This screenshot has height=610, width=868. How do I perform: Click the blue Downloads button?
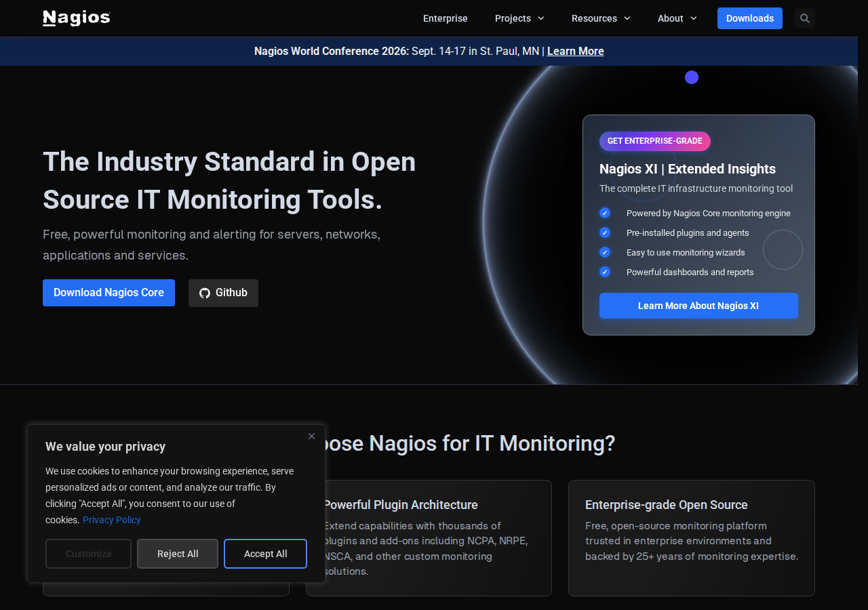(750, 18)
